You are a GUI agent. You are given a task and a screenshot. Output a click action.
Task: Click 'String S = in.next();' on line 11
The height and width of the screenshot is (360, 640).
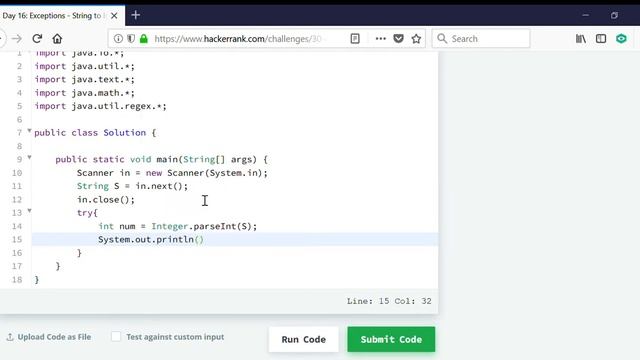click(x=132, y=186)
